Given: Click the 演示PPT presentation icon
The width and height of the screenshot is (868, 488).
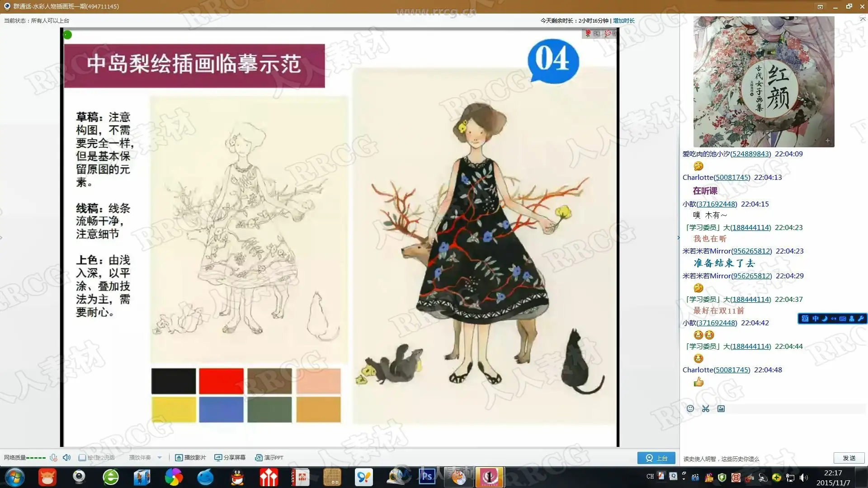Looking at the screenshot, I should 259,458.
